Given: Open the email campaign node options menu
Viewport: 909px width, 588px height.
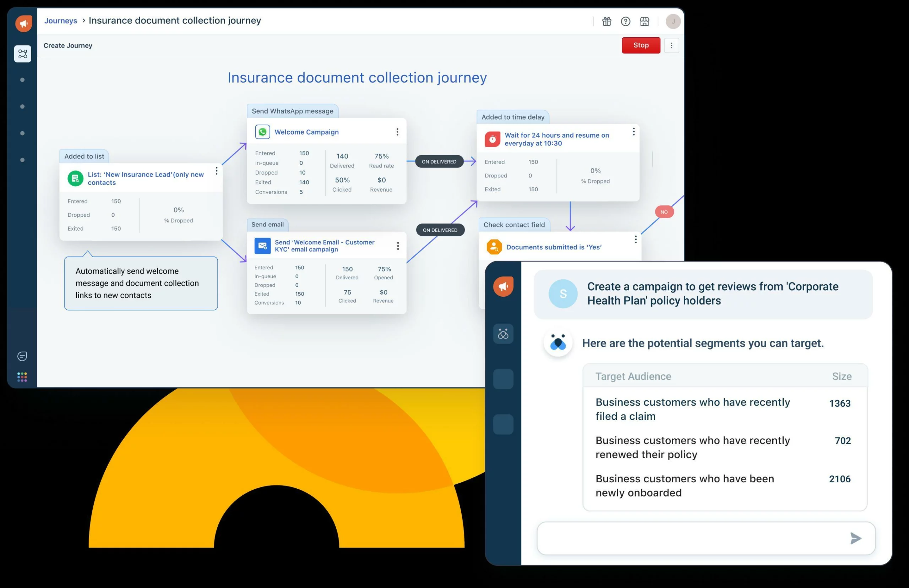Looking at the screenshot, I should [398, 246].
